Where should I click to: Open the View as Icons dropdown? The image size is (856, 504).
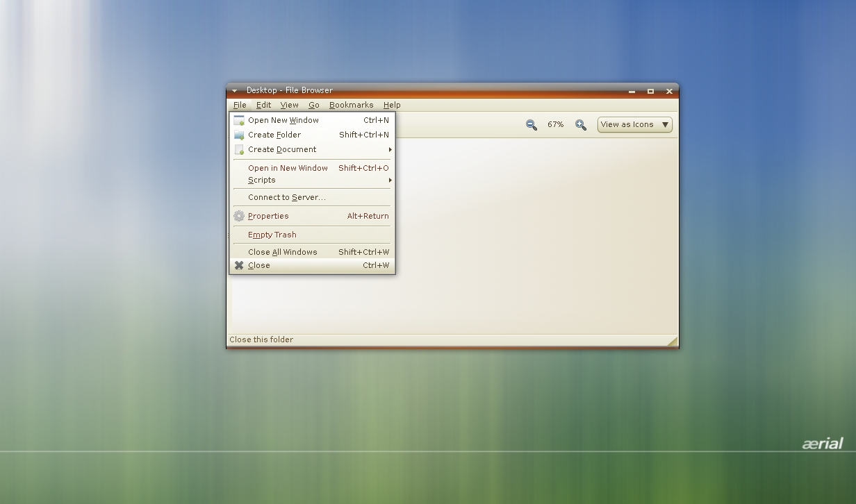coord(635,125)
